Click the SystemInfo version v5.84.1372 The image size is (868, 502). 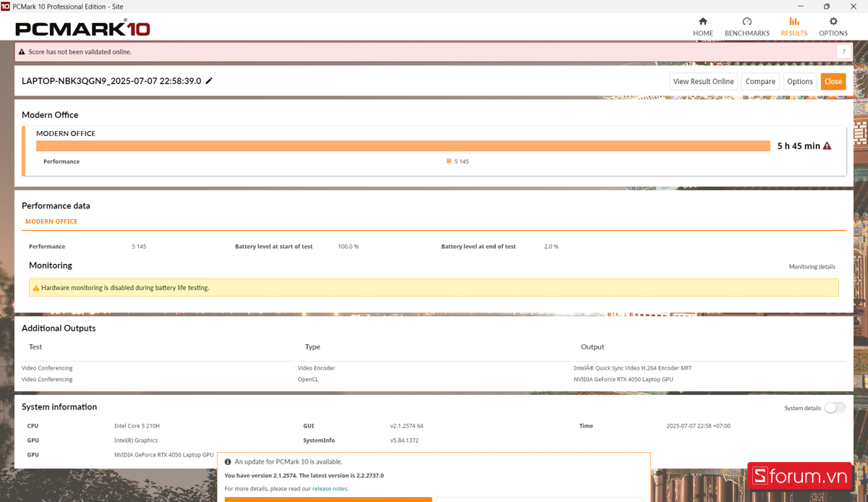pos(404,441)
